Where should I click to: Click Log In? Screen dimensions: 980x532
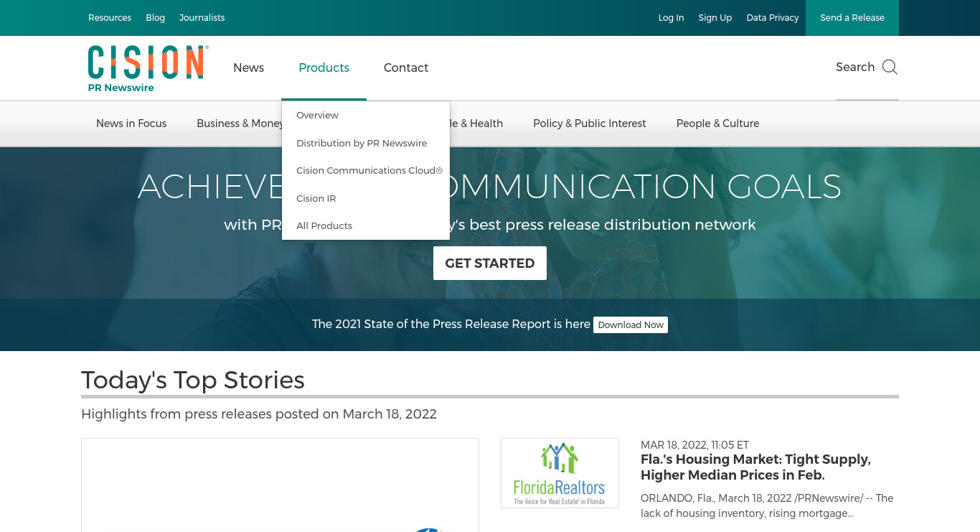[671, 18]
